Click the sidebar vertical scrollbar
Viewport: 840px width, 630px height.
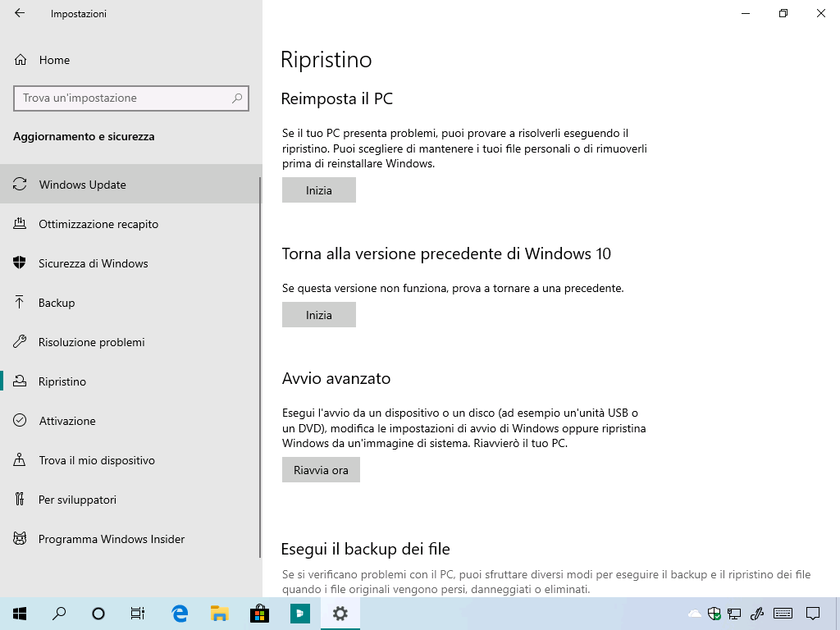261,368
